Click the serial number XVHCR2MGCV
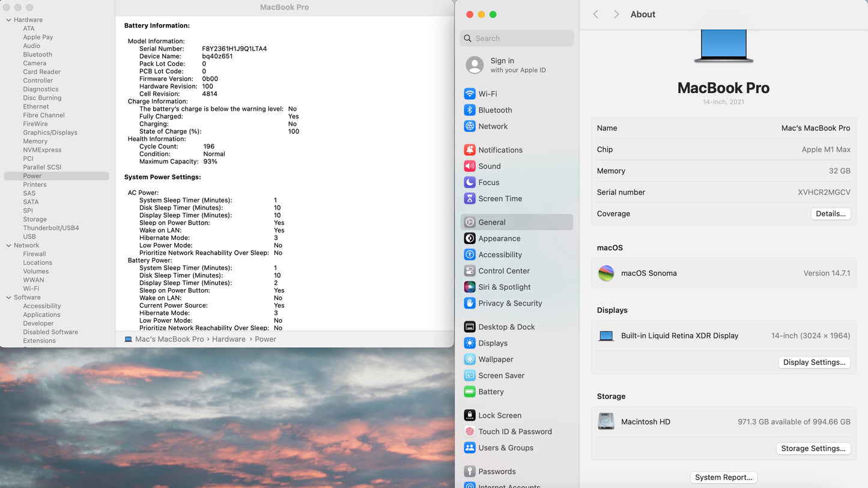 coord(824,192)
